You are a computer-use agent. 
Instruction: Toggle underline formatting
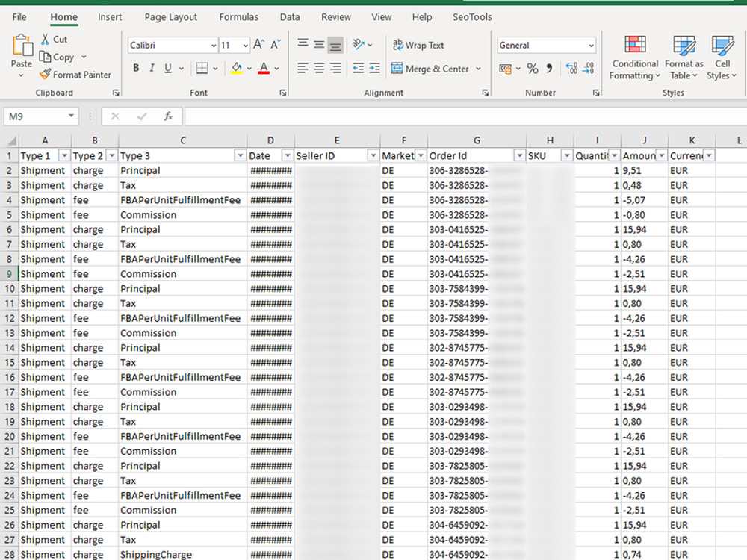167,68
